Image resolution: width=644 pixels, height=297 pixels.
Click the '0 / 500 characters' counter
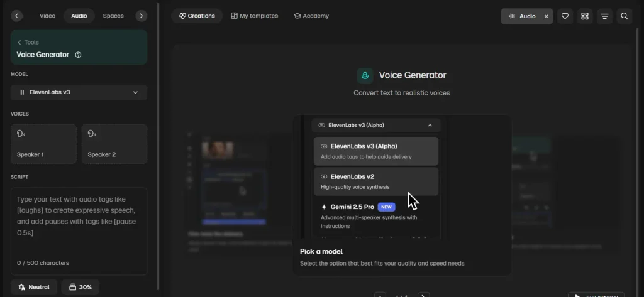(x=43, y=263)
